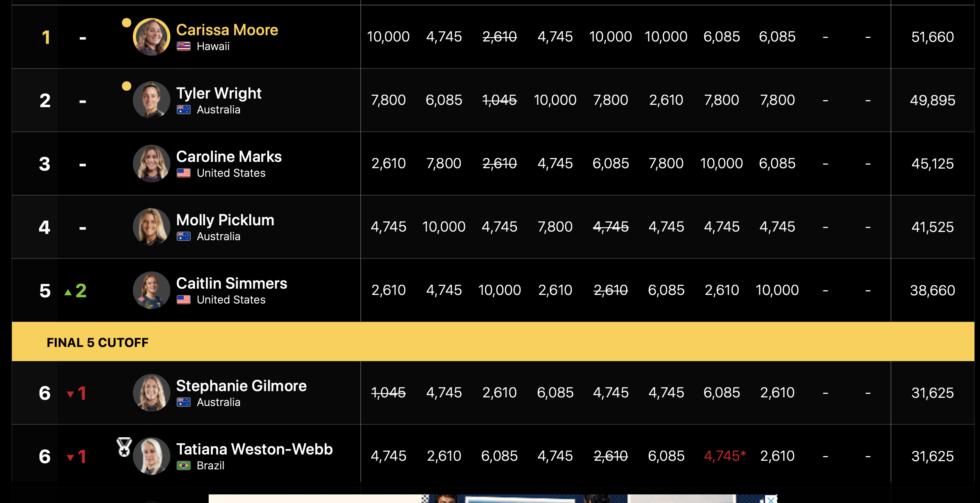Click Carissa Moore's total points 51,660

(x=932, y=37)
